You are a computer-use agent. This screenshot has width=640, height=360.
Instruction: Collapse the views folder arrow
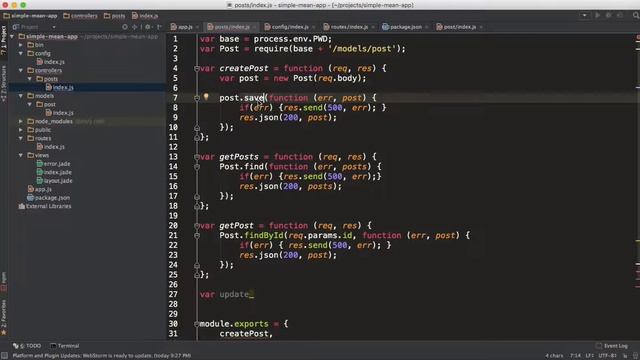[21, 155]
